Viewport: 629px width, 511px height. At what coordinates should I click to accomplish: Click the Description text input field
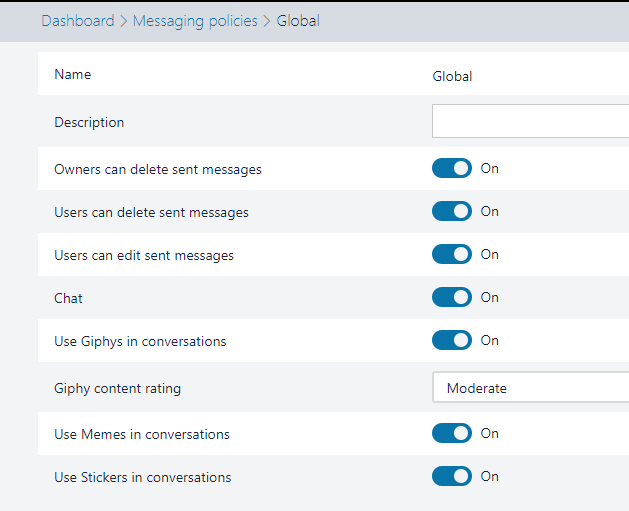point(530,121)
